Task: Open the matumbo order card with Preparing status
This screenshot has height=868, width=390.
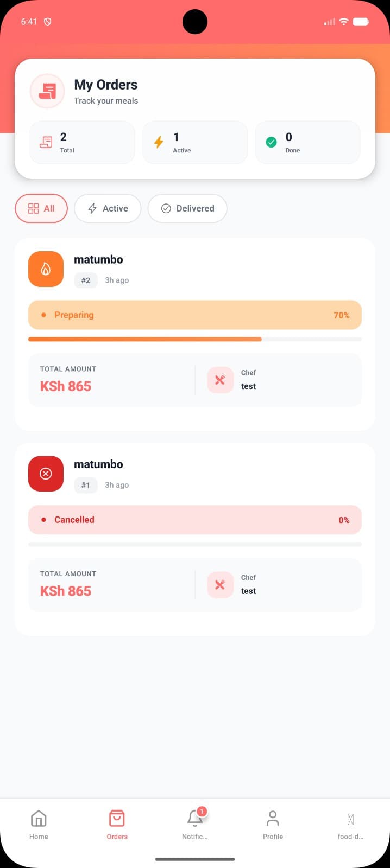Action: click(195, 334)
